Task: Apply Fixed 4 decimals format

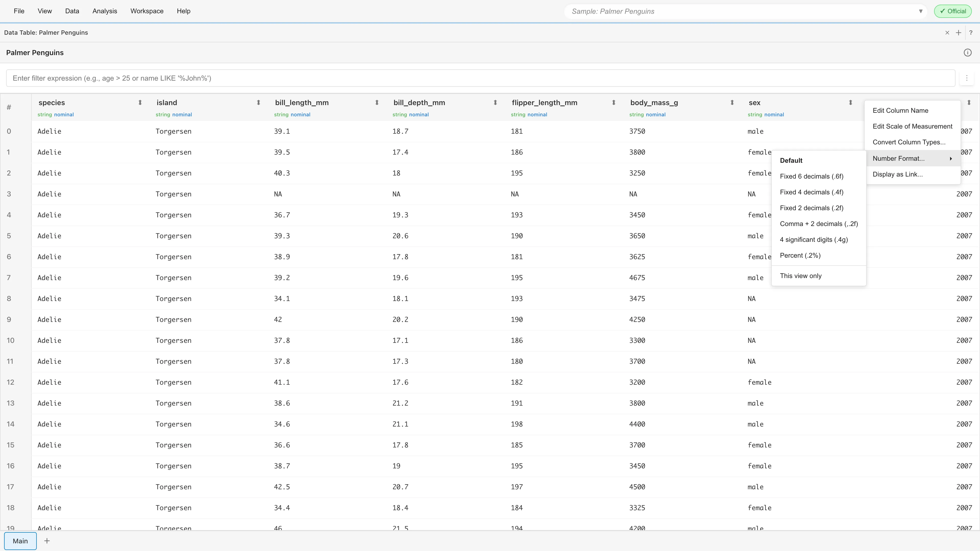Action: (819, 192)
